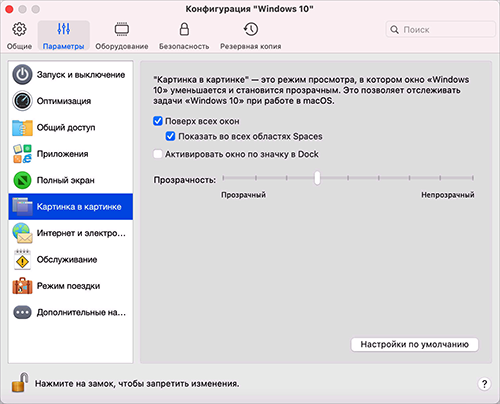Viewport: 500px width, 404px height.
Task: Click the magnifier icon in search field
Action: click(394, 29)
